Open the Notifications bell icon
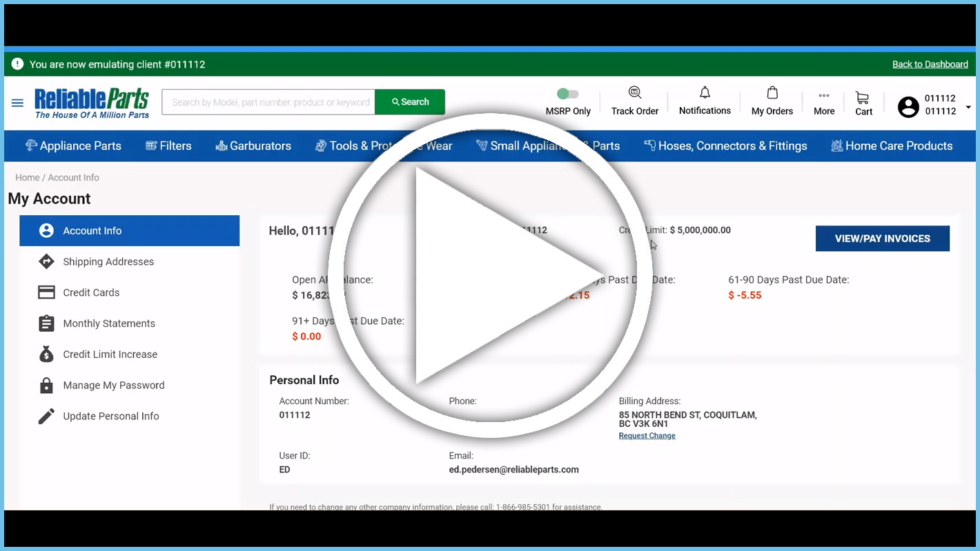The height and width of the screenshot is (551, 980). pyautogui.click(x=705, y=92)
